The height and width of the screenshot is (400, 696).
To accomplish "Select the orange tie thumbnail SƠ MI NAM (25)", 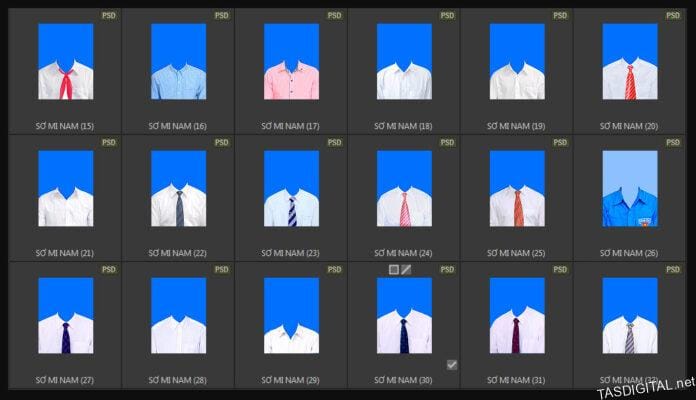I will 517,189.
